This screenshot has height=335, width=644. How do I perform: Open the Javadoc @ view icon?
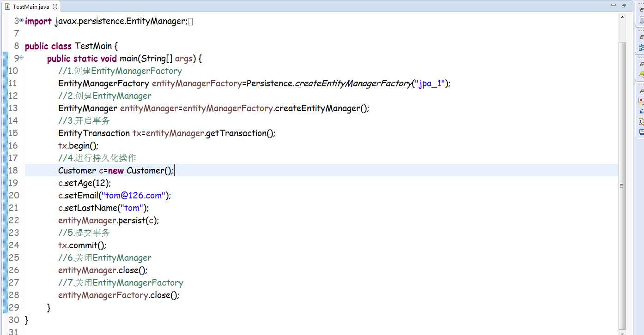click(x=642, y=111)
